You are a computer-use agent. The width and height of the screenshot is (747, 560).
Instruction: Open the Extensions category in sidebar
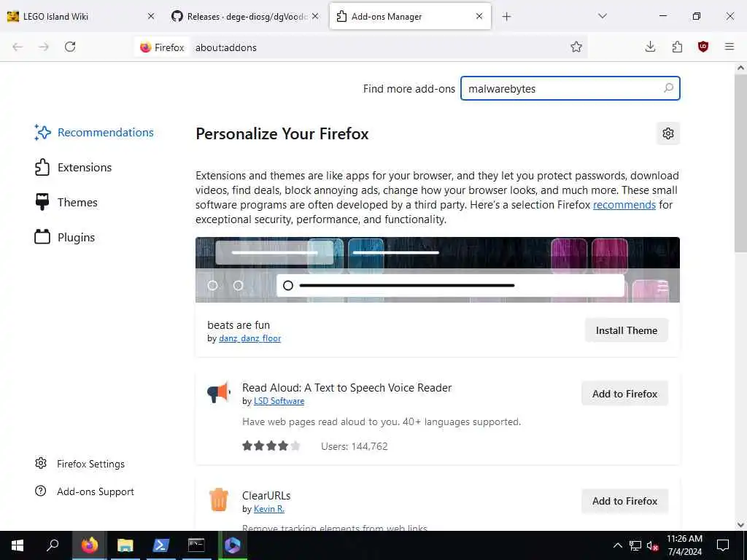coord(74,167)
